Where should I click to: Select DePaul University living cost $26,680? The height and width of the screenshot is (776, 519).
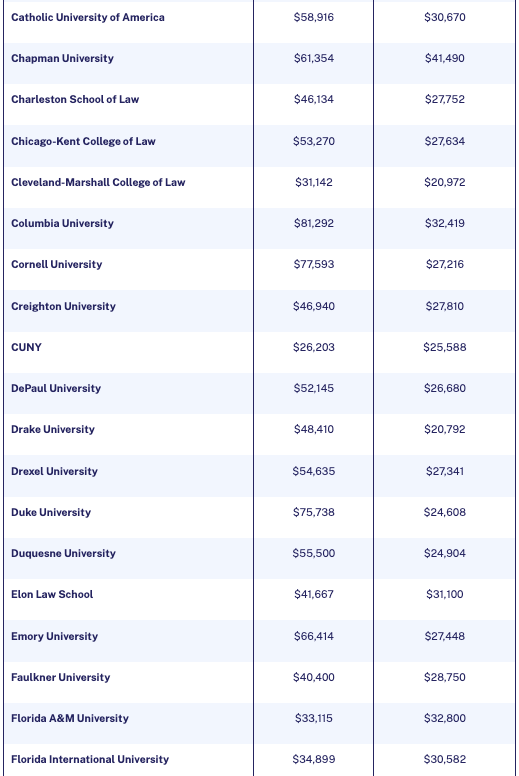tap(444, 388)
